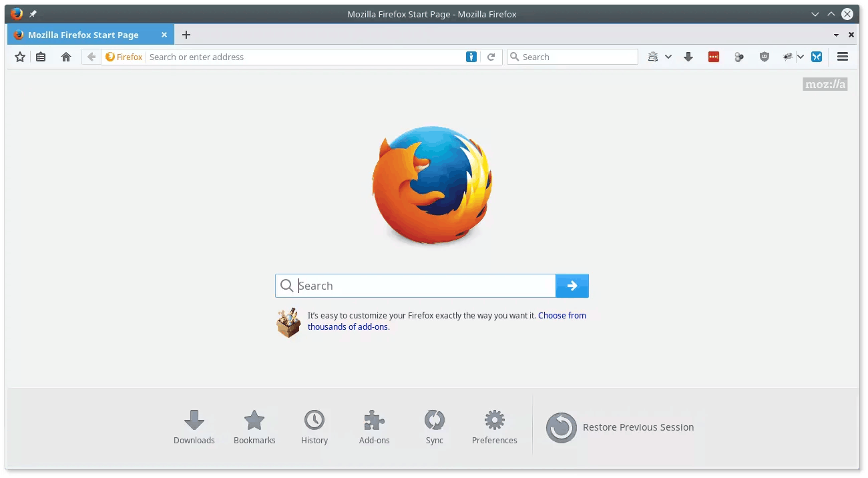Click the Greasemonkey-style fly extension icon

[788, 57]
